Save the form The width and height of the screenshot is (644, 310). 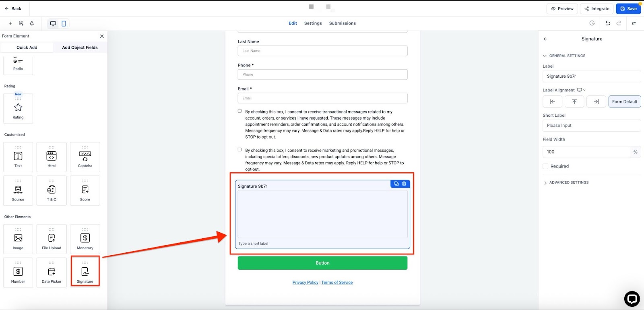(628, 8)
